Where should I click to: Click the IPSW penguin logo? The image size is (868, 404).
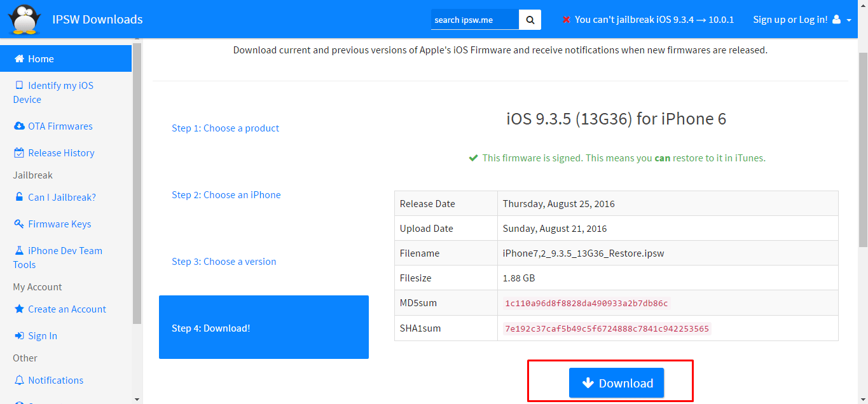[x=25, y=19]
